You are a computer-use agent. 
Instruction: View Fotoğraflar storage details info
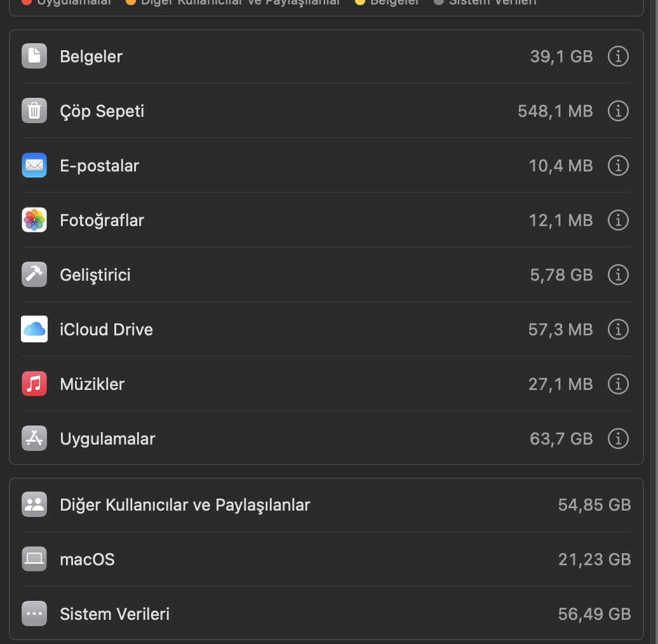pos(618,220)
